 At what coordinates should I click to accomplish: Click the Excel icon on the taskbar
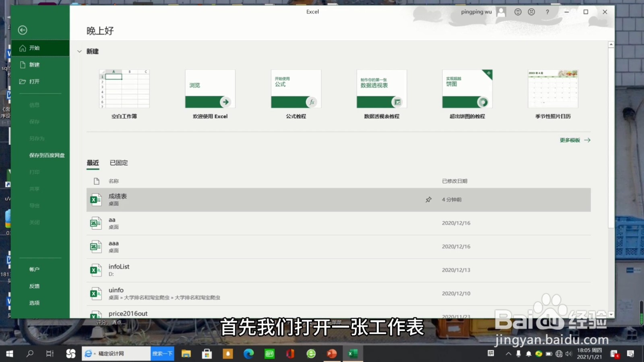(x=352, y=354)
